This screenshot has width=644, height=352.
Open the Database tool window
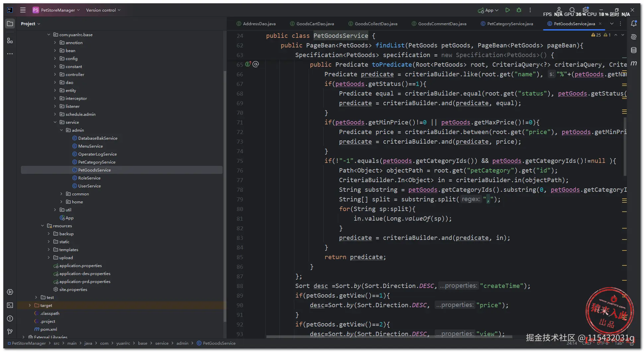point(634,50)
